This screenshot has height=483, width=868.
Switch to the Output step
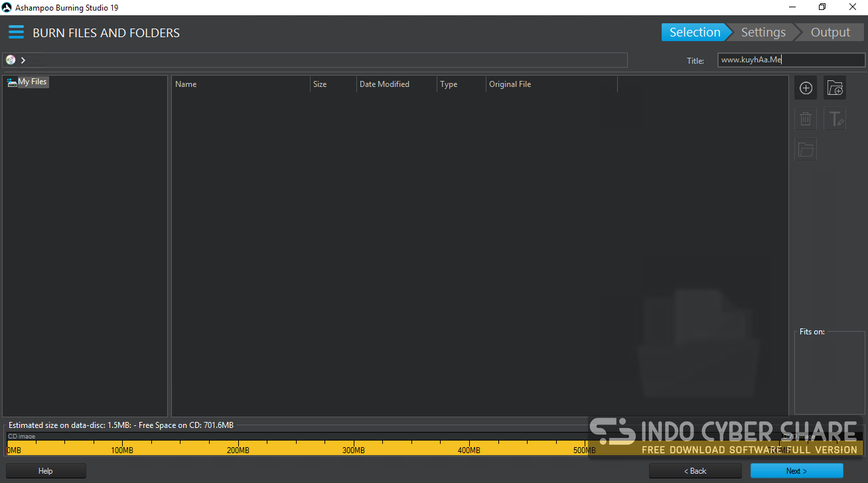[830, 33]
